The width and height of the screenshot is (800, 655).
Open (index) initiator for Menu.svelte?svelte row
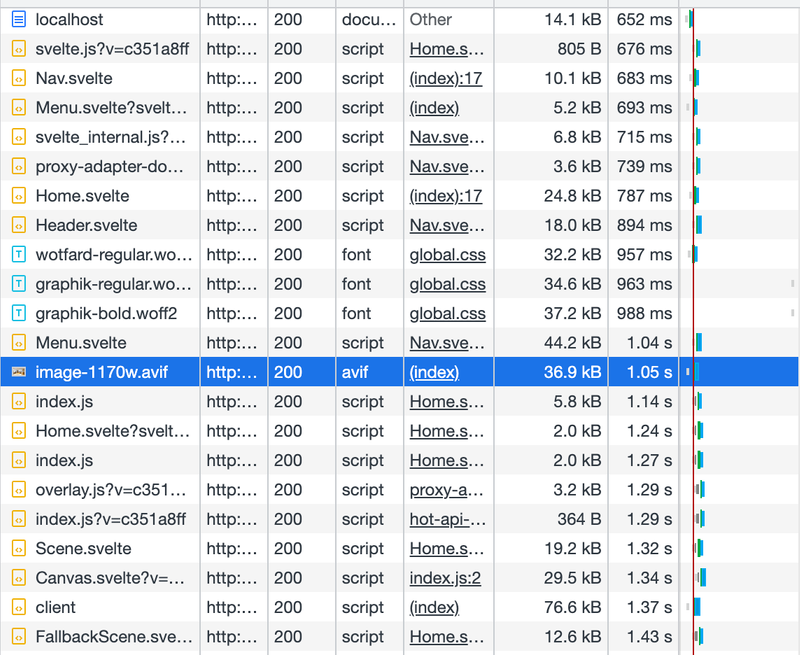coord(434,108)
